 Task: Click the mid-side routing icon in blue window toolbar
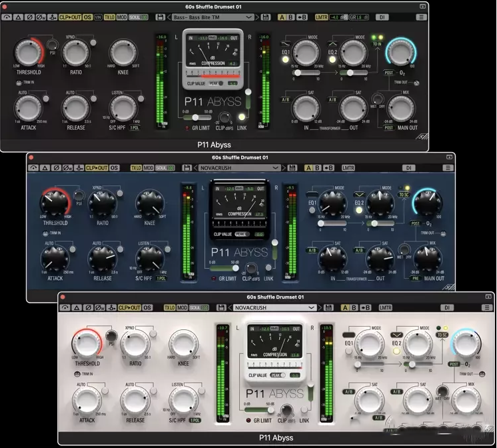(79, 168)
